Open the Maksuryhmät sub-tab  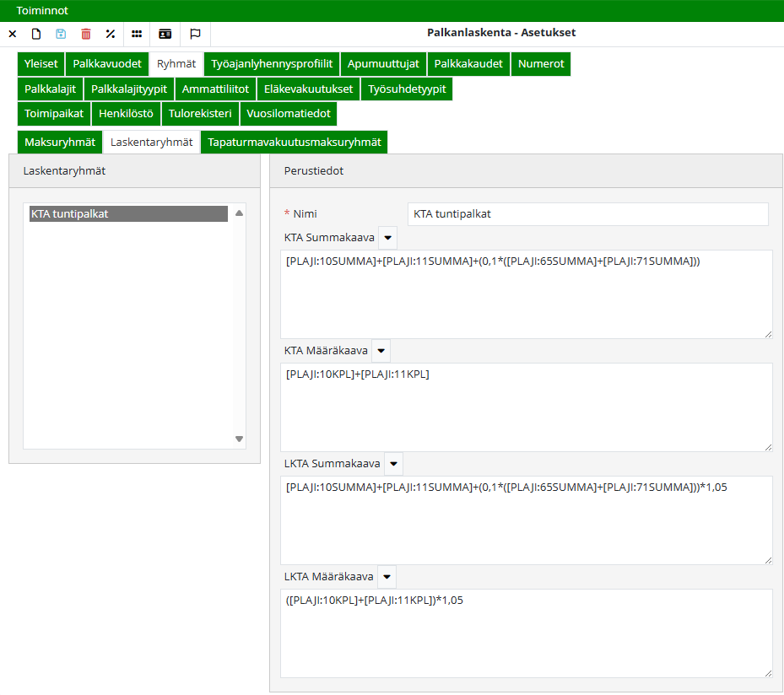[x=60, y=143]
